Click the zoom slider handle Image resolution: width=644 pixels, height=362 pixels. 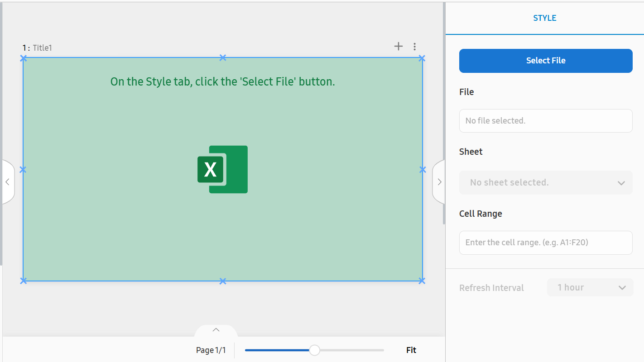coord(314,350)
